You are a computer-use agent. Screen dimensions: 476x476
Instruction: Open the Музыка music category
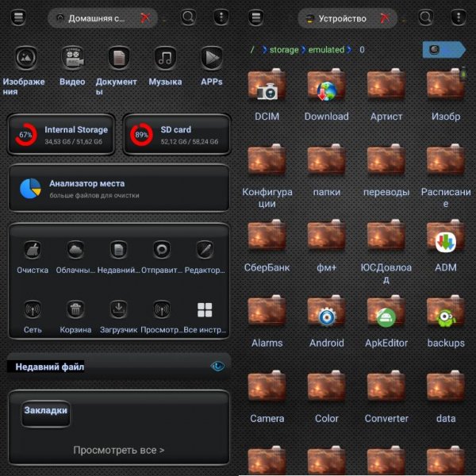(x=165, y=58)
